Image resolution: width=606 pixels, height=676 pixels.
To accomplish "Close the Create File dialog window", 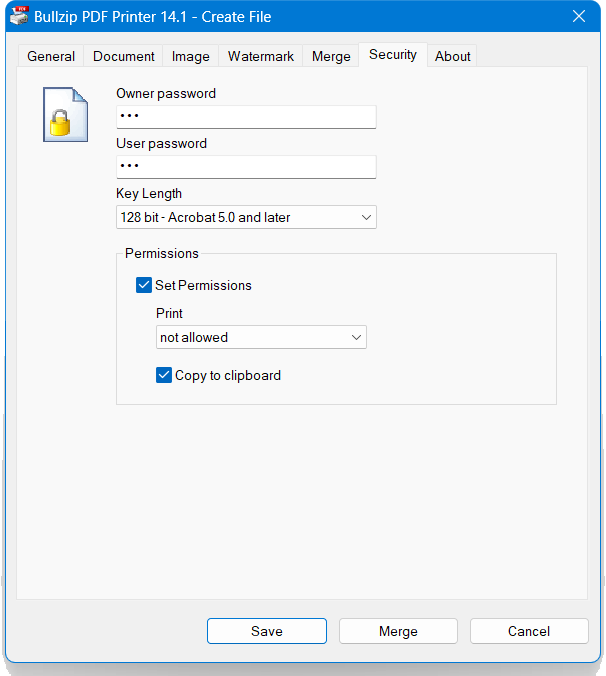I will (x=579, y=16).
